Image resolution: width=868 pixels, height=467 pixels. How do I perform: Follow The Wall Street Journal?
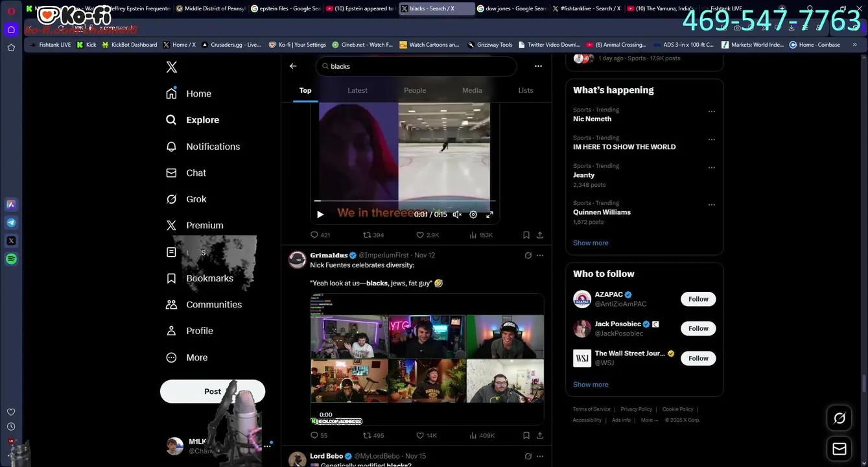(x=698, y=358)
